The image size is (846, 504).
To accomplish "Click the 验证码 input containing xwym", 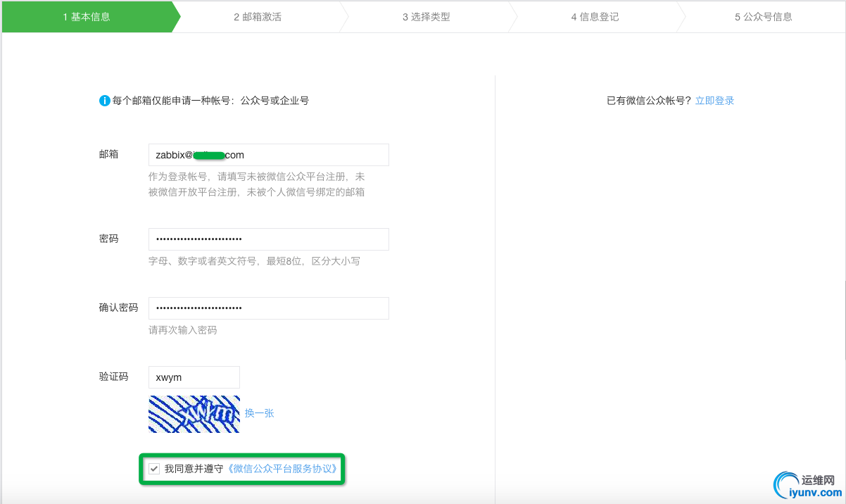I will click(194, 377).
